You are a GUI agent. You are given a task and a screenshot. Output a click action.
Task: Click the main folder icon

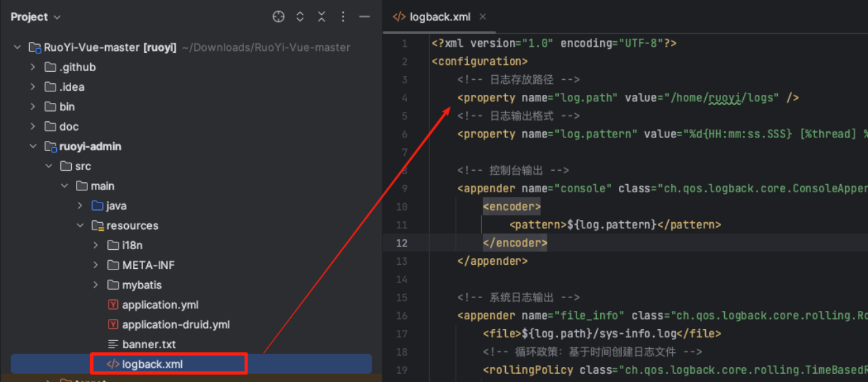pyautogui.click(x=81, y=186)
